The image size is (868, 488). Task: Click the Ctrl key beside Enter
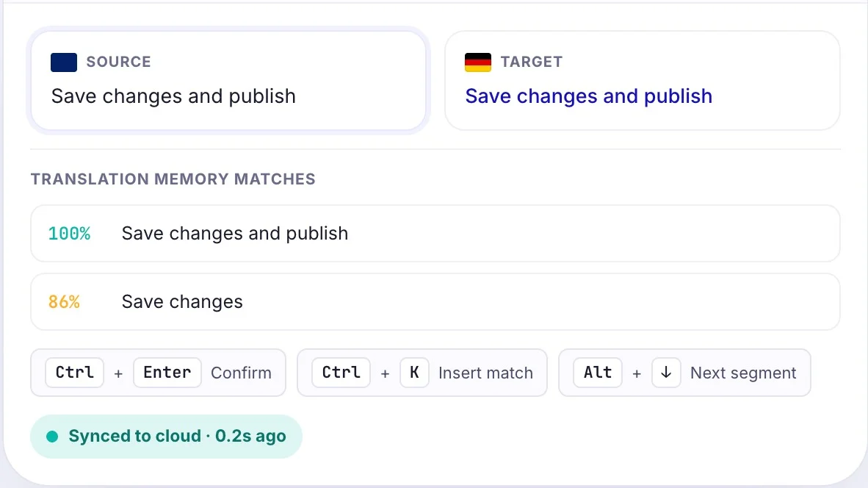pyautogui.click(x=75, y=372)
